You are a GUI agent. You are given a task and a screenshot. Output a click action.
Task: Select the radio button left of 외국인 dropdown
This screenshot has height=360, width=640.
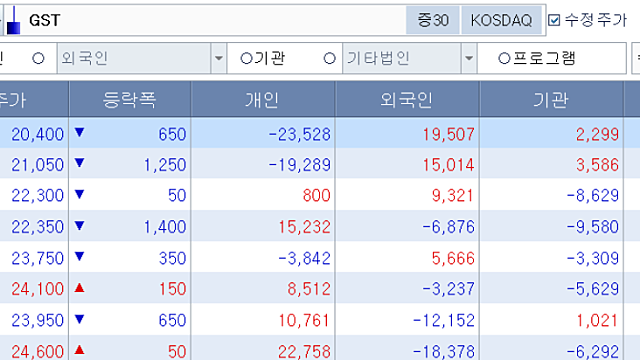click(38, 58)
